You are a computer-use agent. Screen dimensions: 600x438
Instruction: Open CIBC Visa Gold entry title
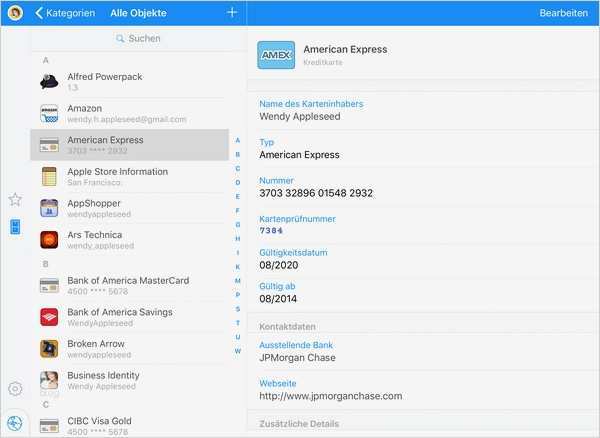coord(99,421)
